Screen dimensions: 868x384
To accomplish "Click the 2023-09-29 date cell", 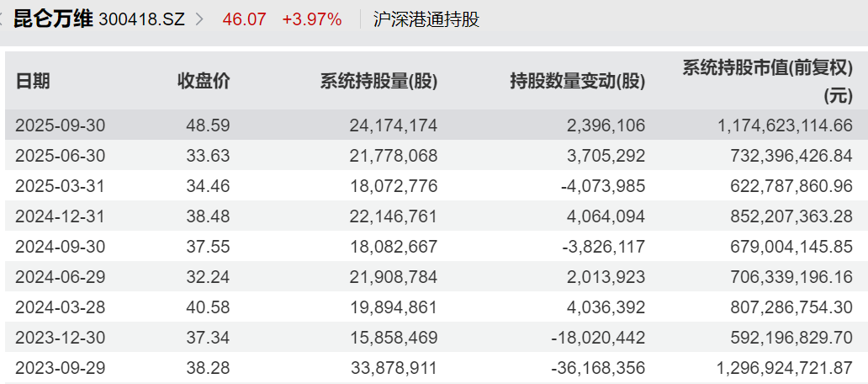I will 60,368.
